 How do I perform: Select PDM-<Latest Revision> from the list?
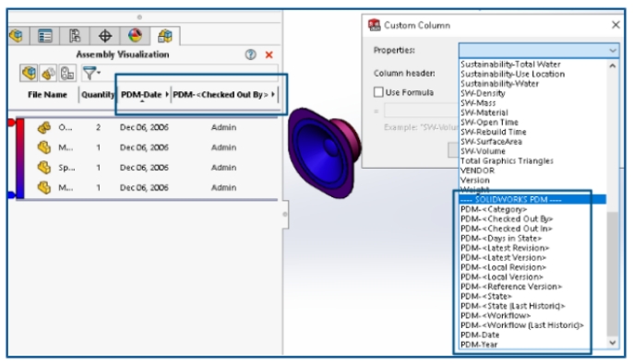click(x=505, y=248)
